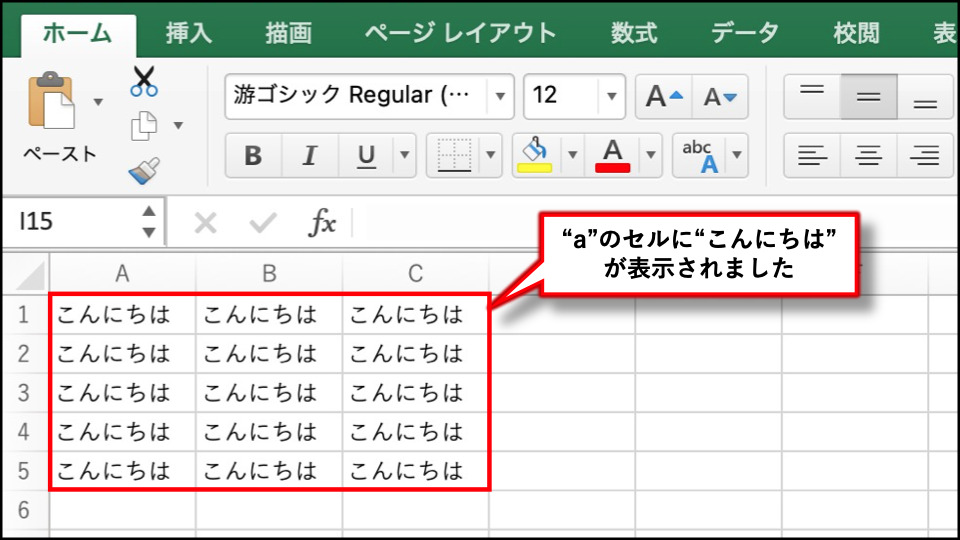
Task: Select top vertical align button
Action: pyautogui.click(x=812, y=96)
